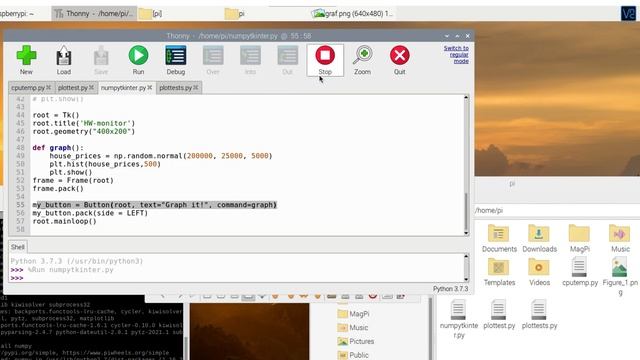
Task: Close the numpytkinter.py tab
Action: tap(150, 87)
